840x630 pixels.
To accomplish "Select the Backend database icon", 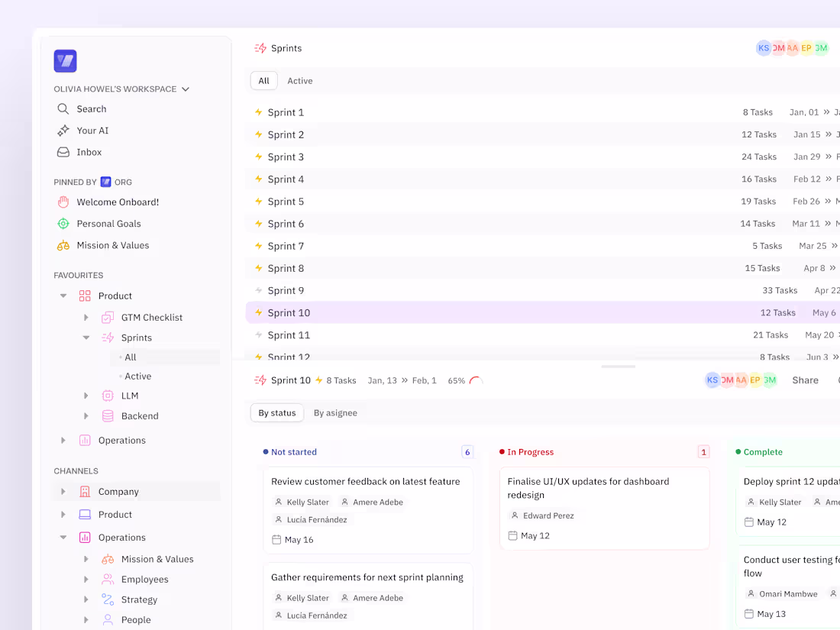I will click(107, 415).
